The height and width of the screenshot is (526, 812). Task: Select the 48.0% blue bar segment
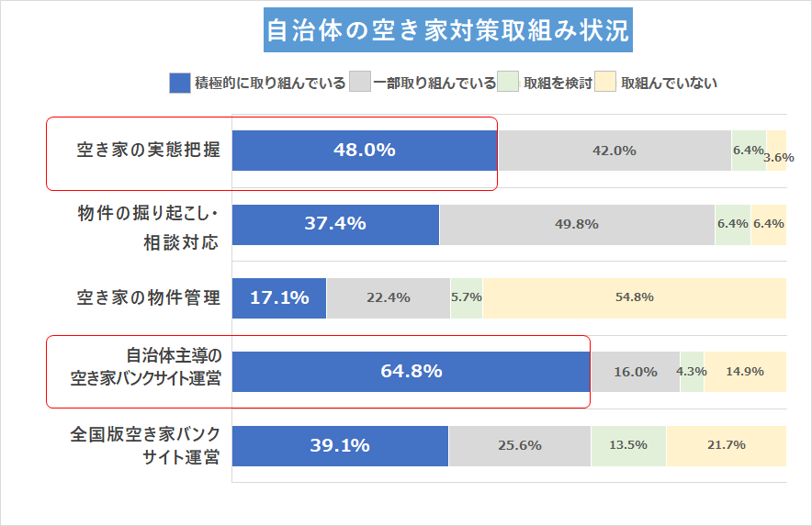365,151
